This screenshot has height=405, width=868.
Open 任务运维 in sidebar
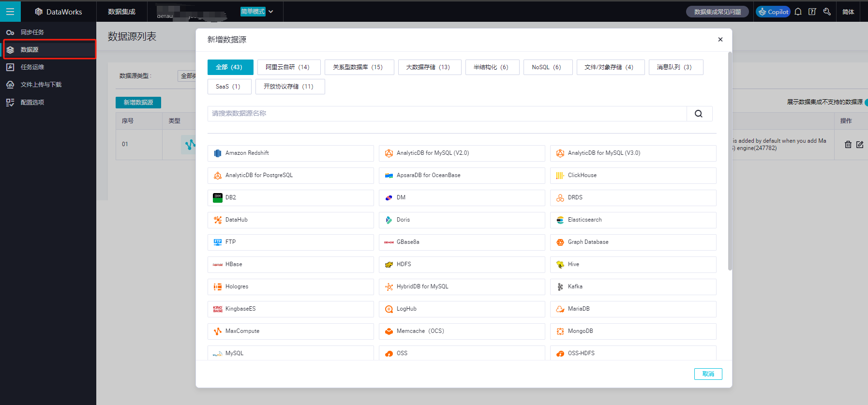tap(48, 67)
